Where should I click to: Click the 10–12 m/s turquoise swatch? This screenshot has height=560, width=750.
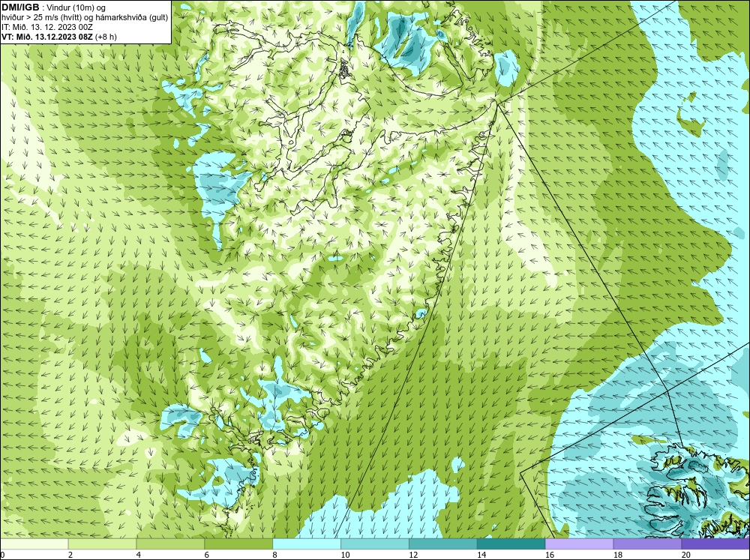click(x=375, y=544)
